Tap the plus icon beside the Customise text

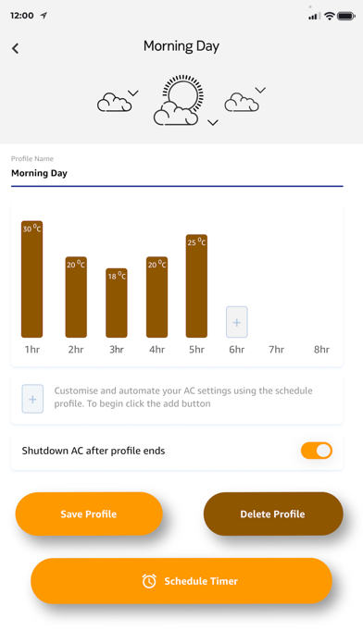pos(32,399)
